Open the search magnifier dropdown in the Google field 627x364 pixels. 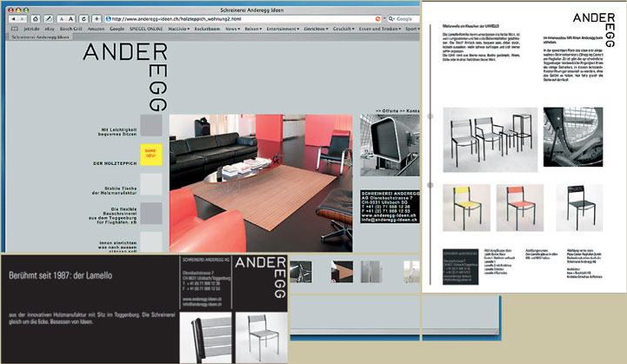pos(391,19)
